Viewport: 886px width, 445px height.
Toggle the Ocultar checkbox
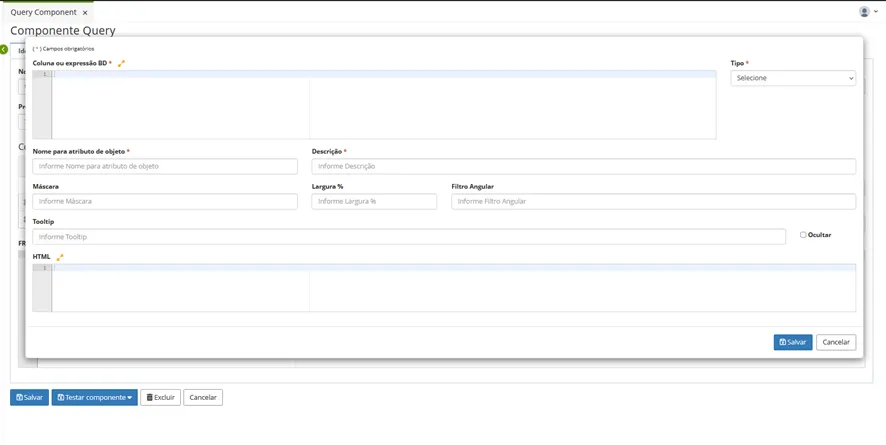pyautogui.click(x=803, y=235)
